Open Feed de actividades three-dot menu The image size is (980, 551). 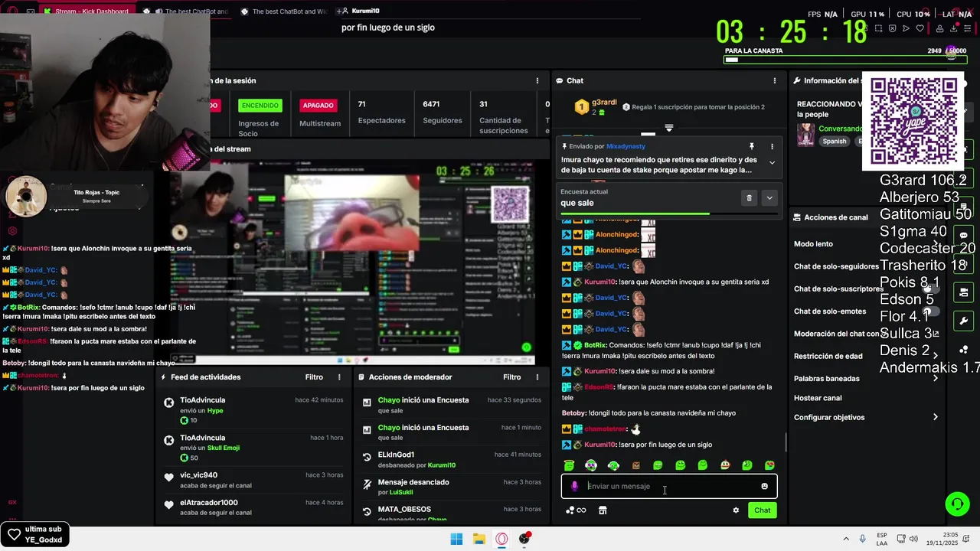coord(339,377)
